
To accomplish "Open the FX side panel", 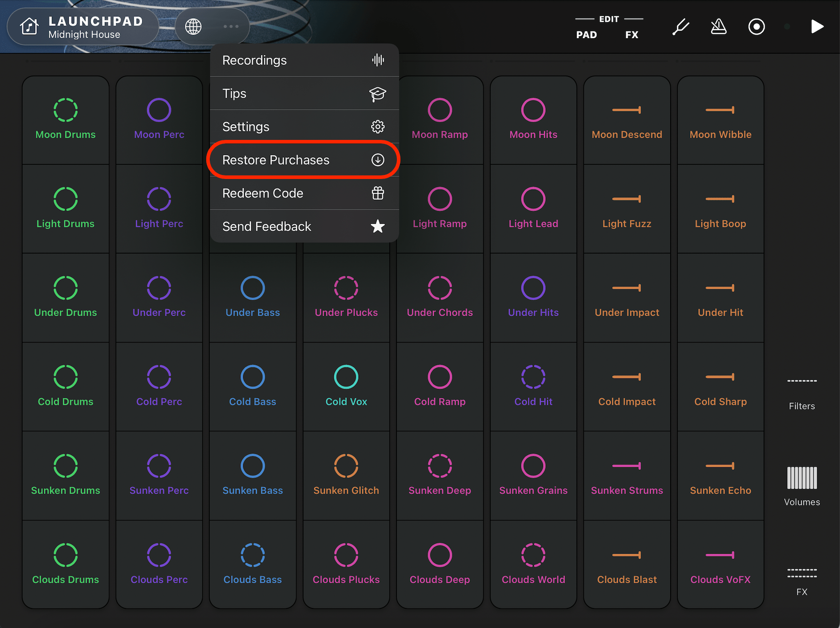I will pyautogui.click(x=802, y=582).
